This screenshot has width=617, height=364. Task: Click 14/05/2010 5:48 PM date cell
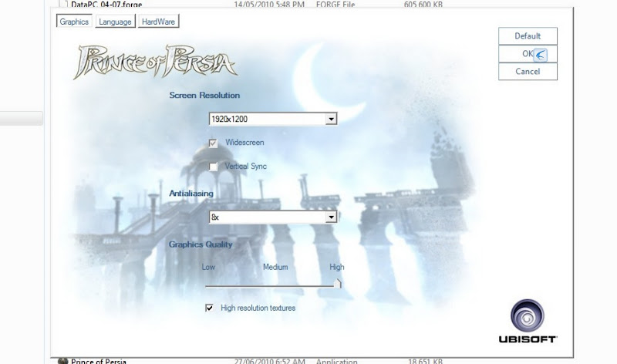point(269,5)
